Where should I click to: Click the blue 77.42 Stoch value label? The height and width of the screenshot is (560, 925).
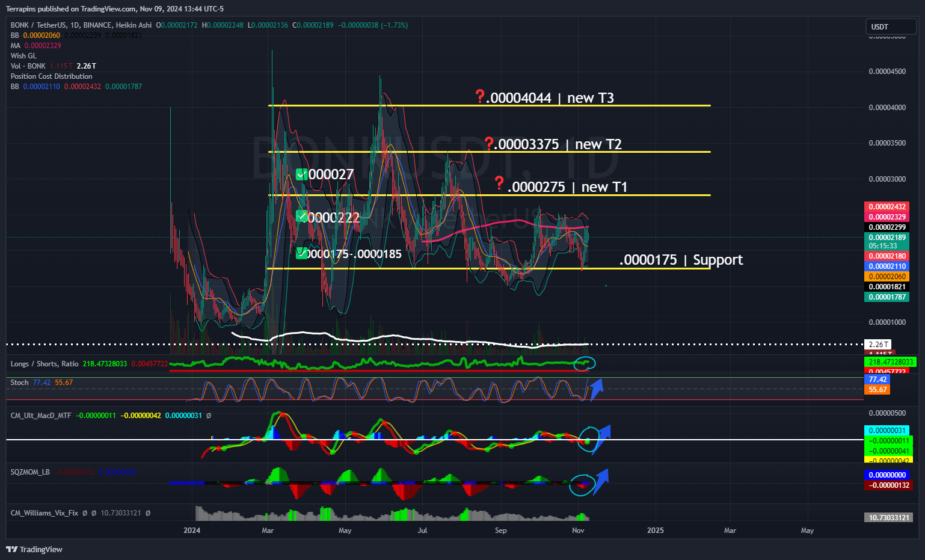[877, 380]
